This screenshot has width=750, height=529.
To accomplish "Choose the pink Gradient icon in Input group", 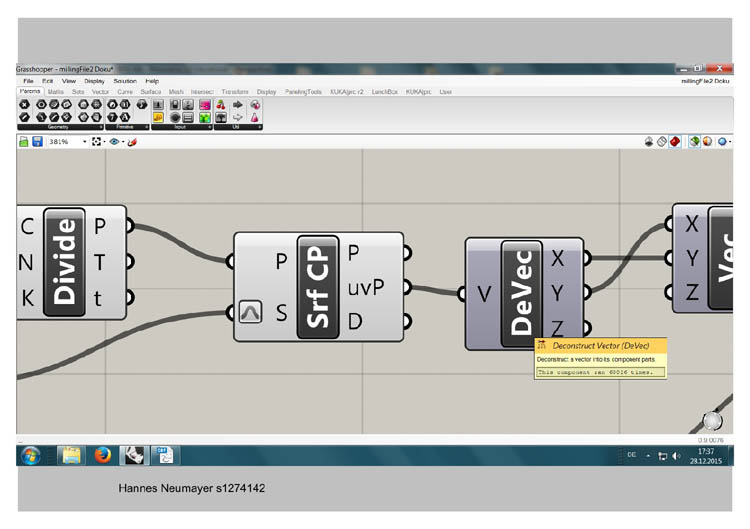I will tap(205, 104).
